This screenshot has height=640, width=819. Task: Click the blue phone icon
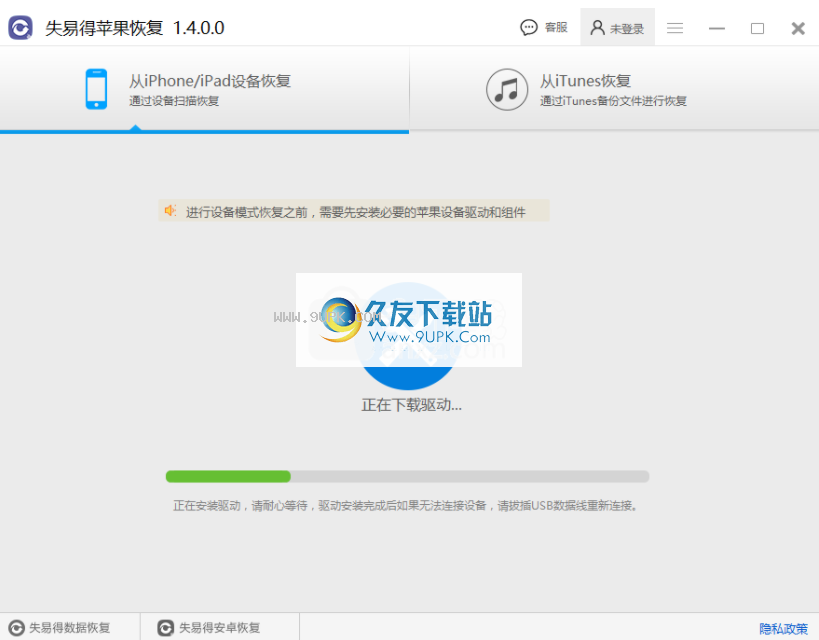96,89
